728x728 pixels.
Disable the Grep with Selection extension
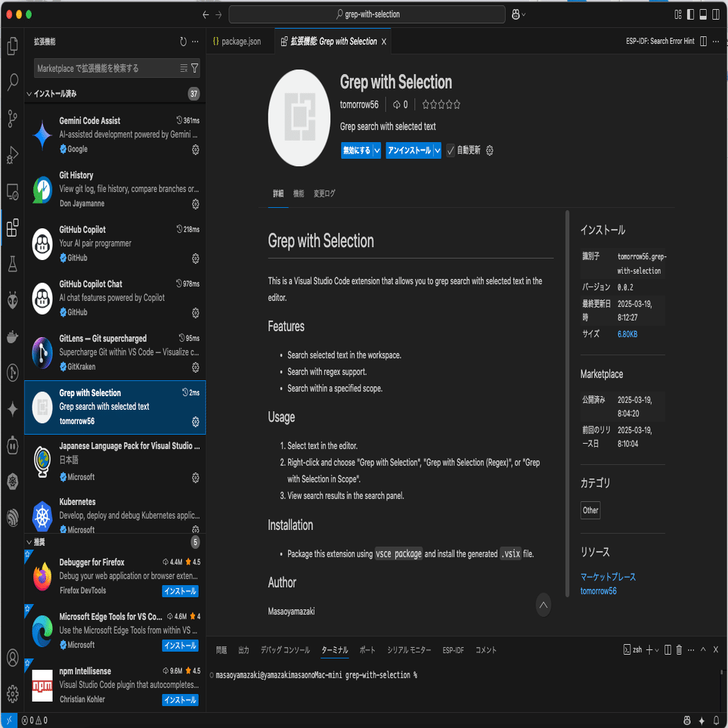click(357, 150)
